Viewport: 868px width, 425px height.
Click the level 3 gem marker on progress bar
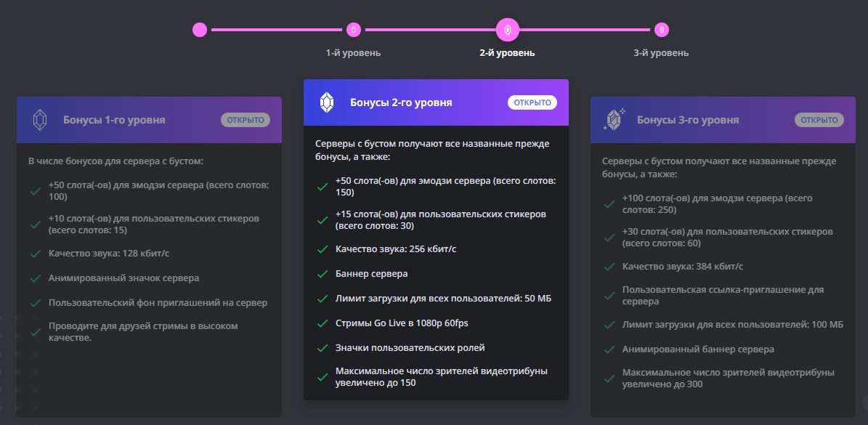(661, 30)
